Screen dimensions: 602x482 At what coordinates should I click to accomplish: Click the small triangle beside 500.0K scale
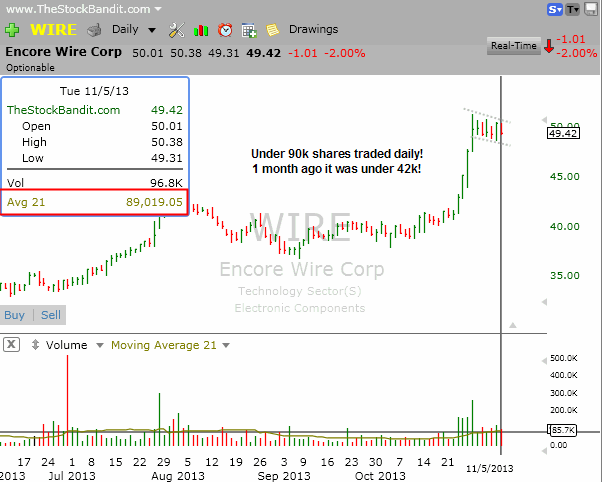(544, 360)
